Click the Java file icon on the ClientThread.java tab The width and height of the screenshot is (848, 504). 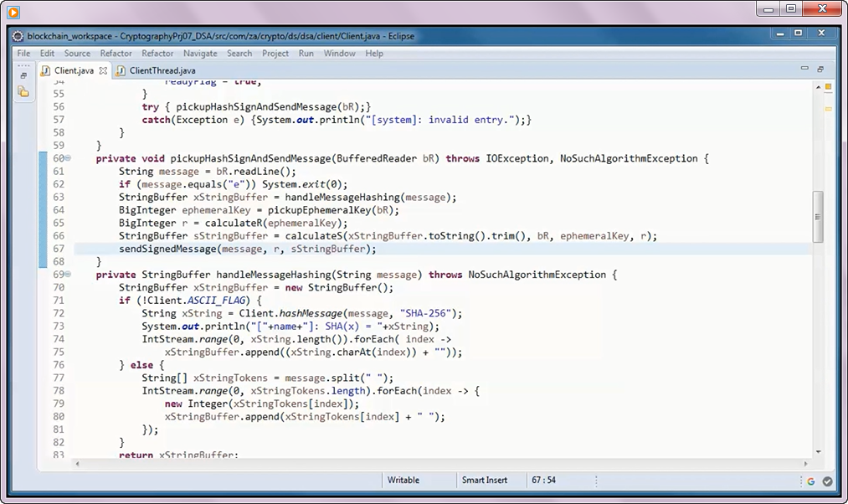(121, 71)
